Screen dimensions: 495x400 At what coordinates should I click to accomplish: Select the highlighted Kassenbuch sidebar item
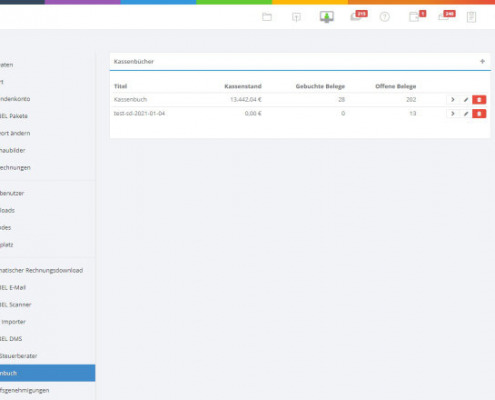click(47, 373)
